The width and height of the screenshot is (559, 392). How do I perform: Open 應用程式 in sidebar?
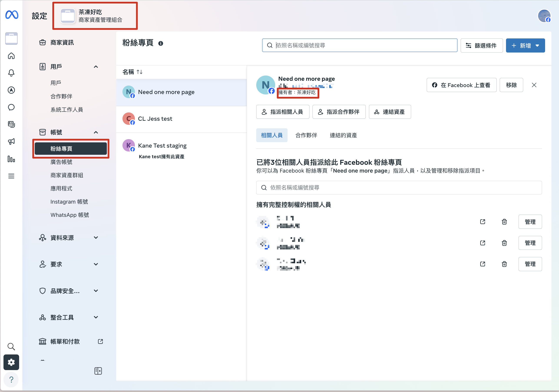click(61, 189)
